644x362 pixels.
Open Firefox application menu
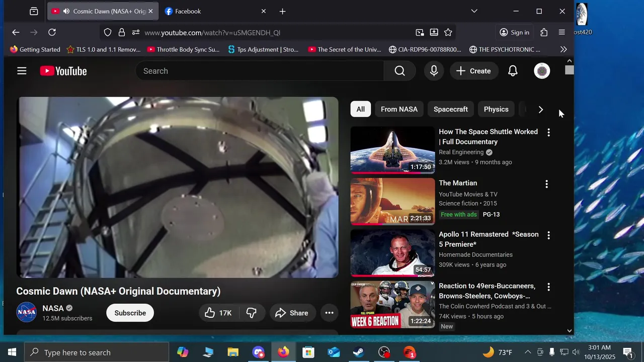(562, 32)
